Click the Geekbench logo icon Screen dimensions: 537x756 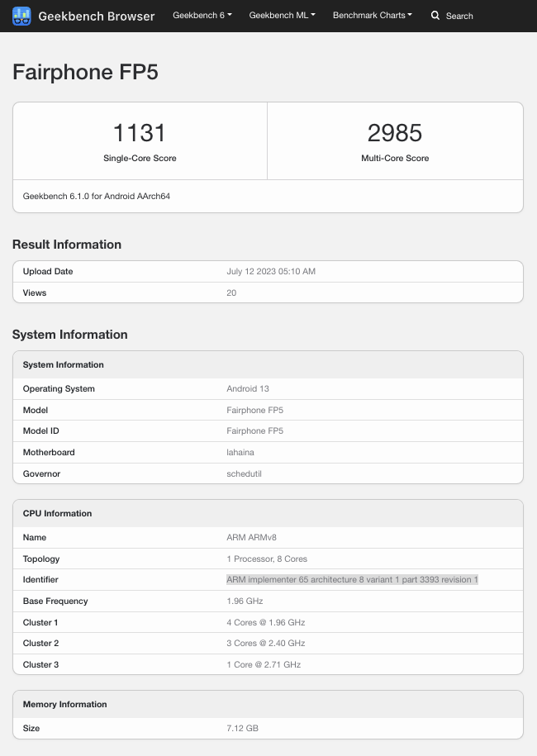tap(21, 16)
